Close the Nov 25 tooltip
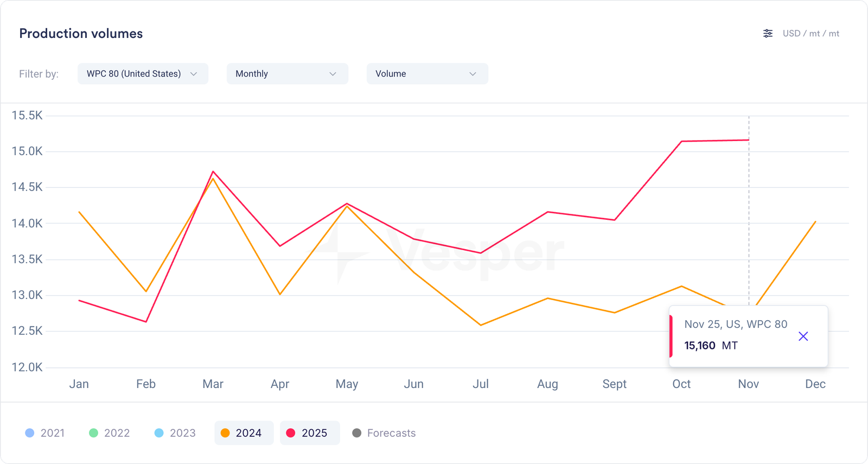 click(803, 336)
